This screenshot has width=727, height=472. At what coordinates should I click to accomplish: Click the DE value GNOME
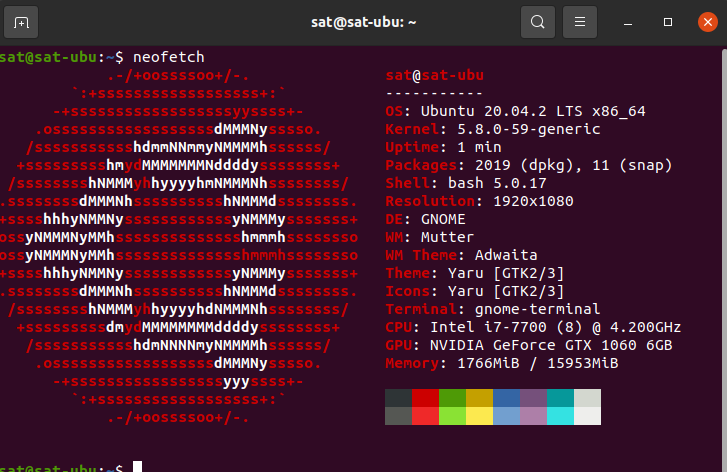[443, 219]
